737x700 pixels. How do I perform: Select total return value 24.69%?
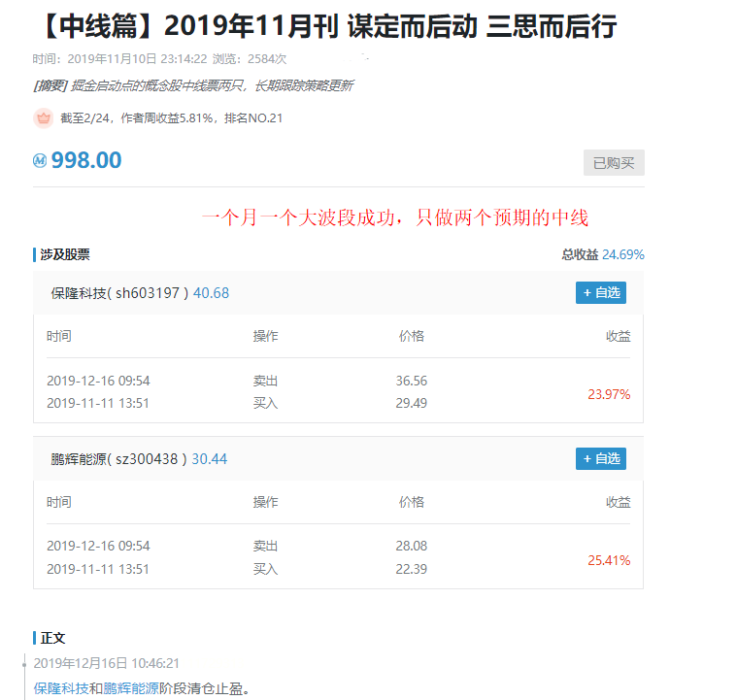click(x=623, y=254)
